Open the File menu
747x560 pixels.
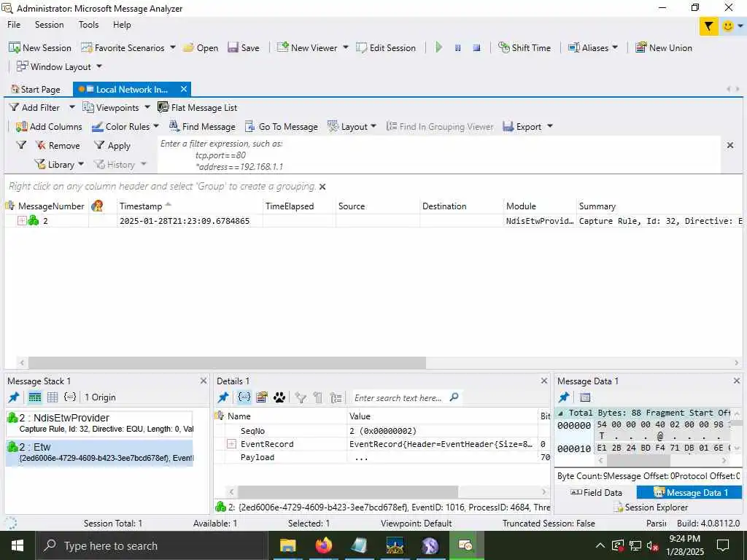14,25
